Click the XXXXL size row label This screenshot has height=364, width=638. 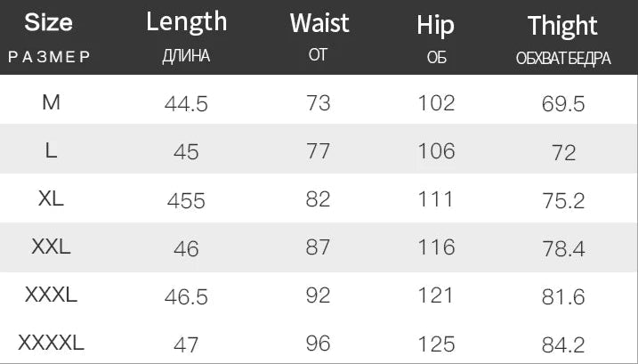tap(51, 342)
